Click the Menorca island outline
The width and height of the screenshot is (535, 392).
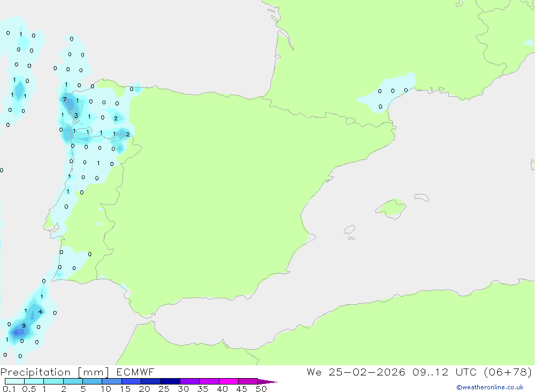pyautogui.click(x=422, y=198)
